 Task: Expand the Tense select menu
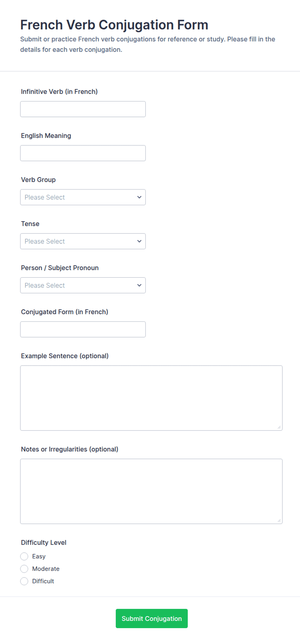[x=83, y=241]
